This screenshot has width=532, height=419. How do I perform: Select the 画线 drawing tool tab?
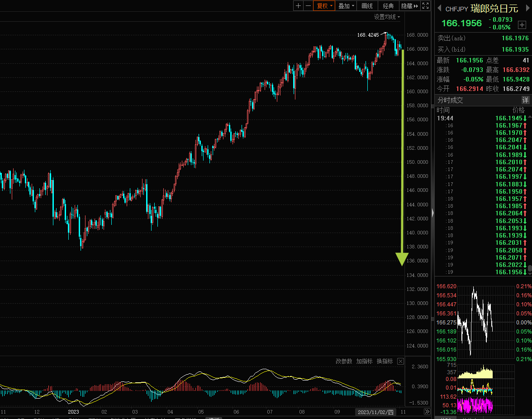367,6
